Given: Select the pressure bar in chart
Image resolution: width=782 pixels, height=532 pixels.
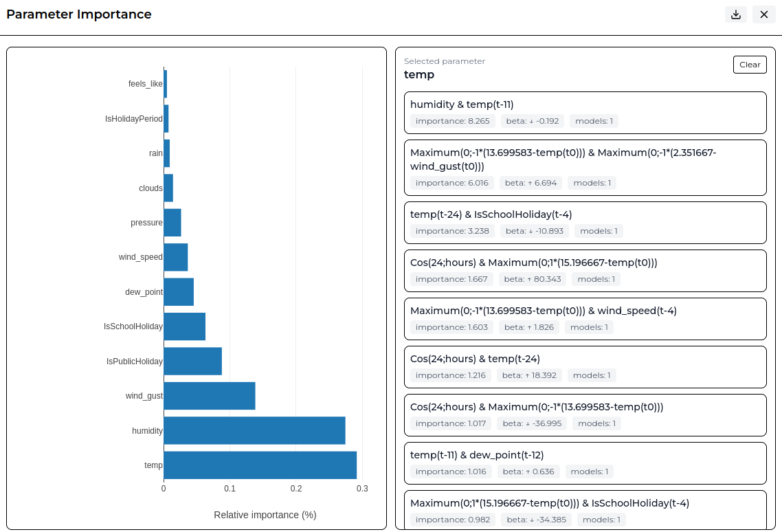Looking at the screenshot, I should [x=172, y=223].
